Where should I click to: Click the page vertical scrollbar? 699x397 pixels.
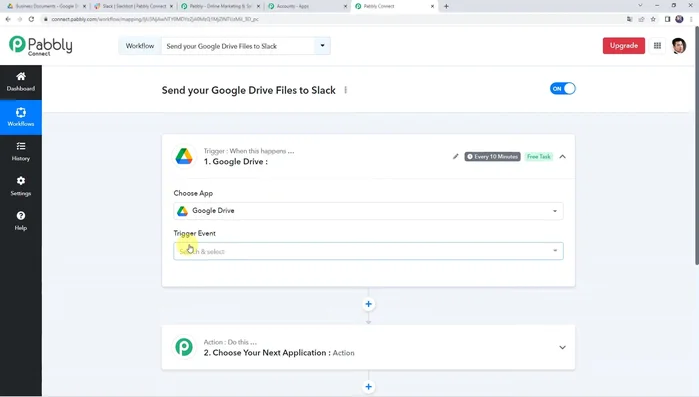tap(696, 146)
